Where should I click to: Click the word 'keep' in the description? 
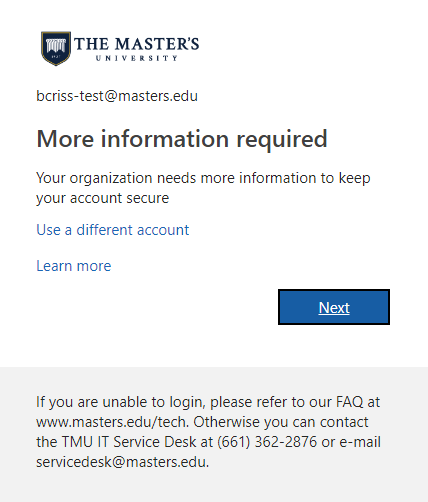(x=355, y=178)
